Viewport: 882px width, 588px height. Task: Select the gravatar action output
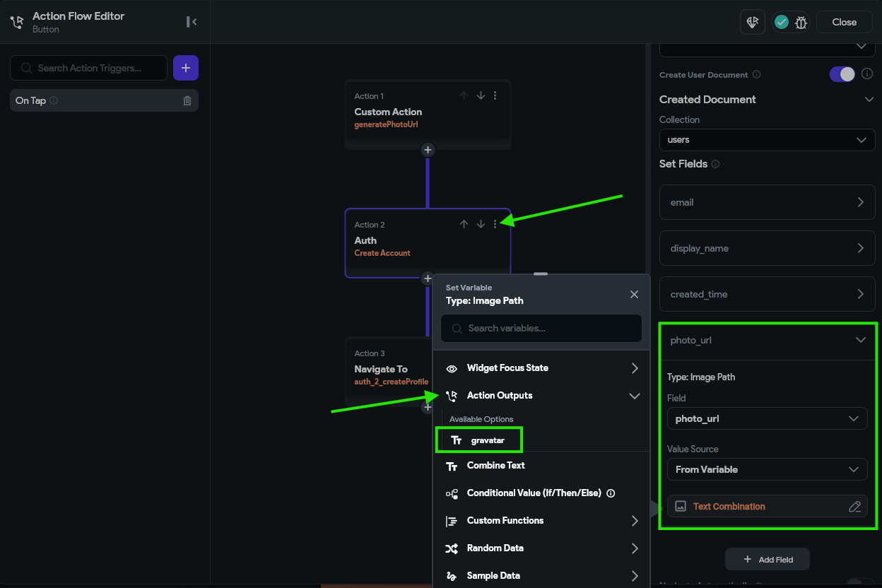479,440
